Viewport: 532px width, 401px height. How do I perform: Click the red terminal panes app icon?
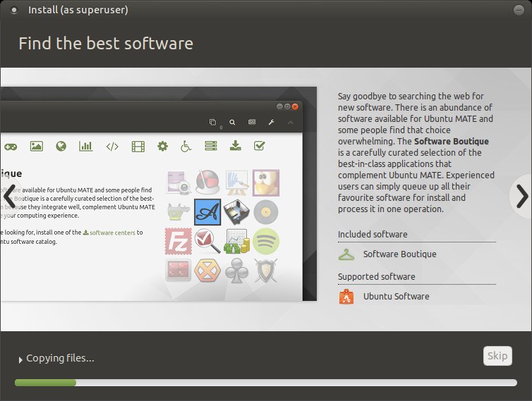(x=179, y=270)
